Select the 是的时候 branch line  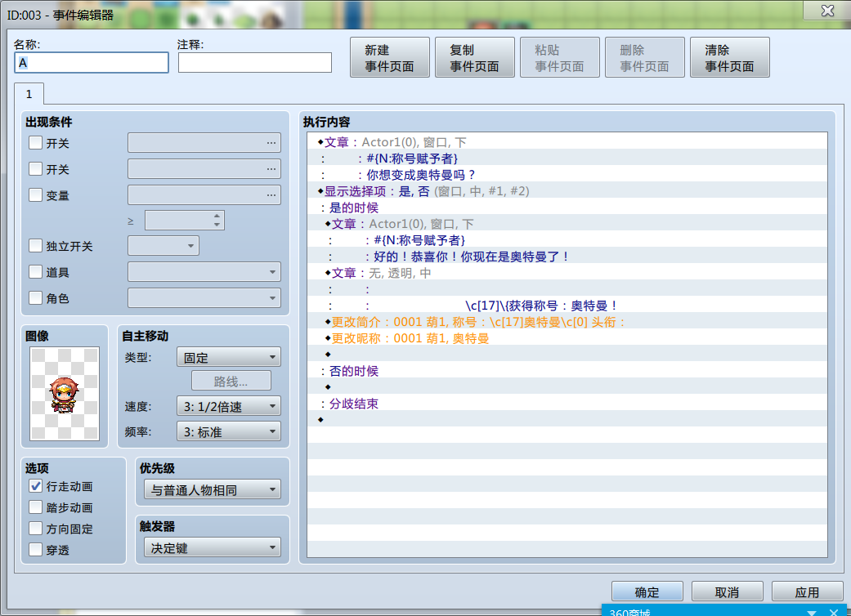coord(567,208)
